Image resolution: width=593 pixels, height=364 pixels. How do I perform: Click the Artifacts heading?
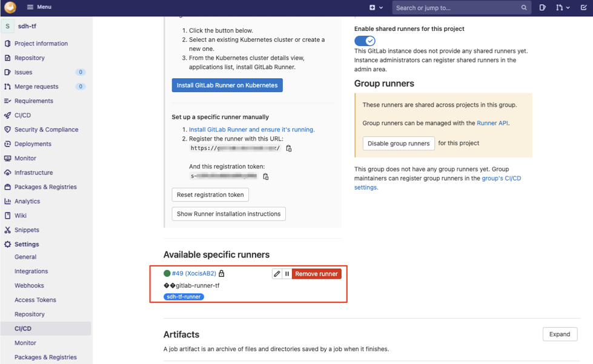pos(181,334)
